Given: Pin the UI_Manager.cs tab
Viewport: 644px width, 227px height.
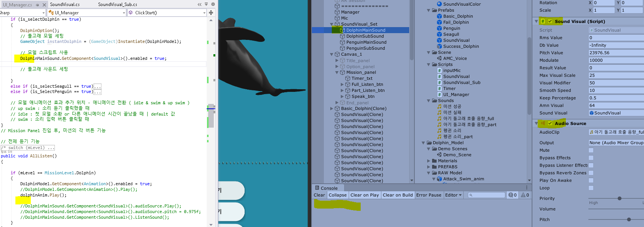Looking at the screenshot, I should tap(37, 5).
